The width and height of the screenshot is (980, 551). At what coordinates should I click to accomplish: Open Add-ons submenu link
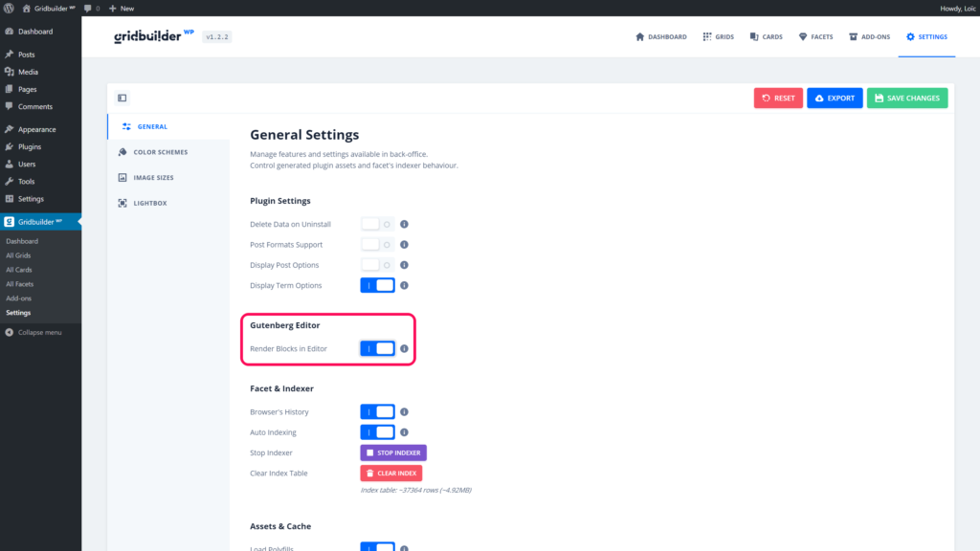pos(18,298)
